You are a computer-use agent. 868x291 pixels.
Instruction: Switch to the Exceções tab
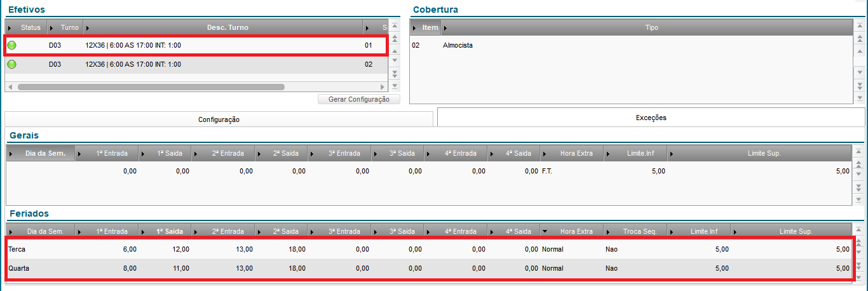651,118
